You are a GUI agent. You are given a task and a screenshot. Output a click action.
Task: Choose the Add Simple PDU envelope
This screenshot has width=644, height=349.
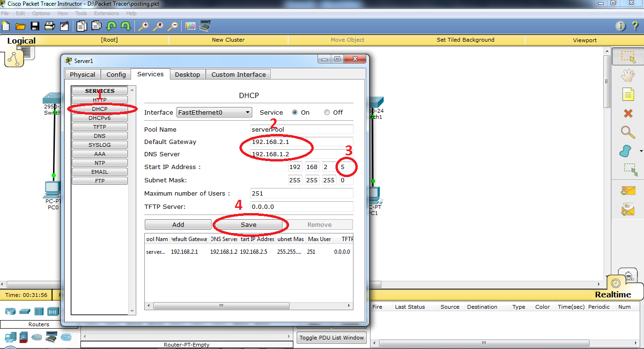628,190
